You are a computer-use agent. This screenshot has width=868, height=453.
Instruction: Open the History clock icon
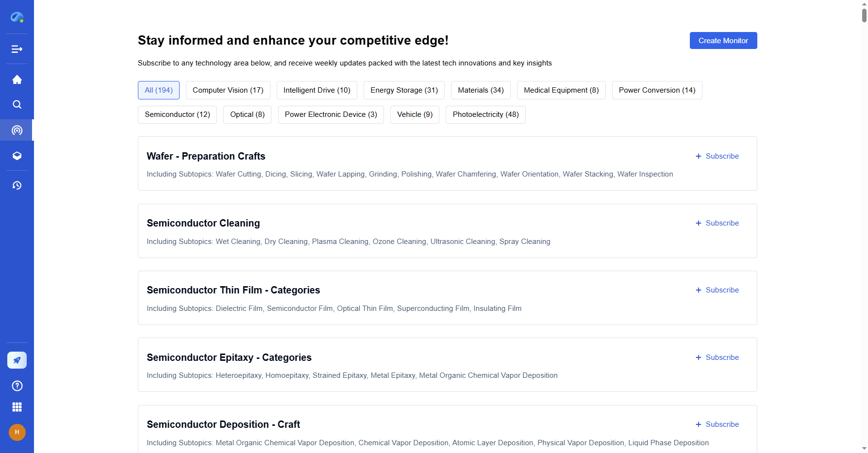click(x=17, y=186)
